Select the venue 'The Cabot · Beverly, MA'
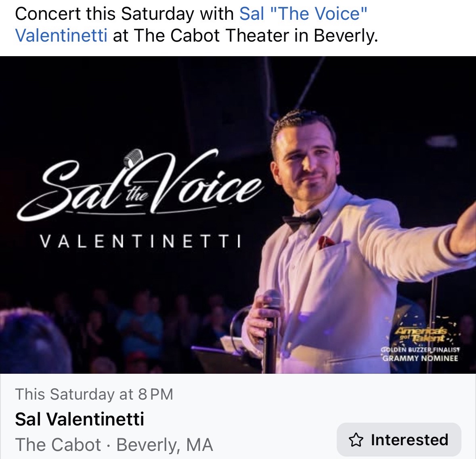Viewport: 476px width, 459px height. pos(114,445)
